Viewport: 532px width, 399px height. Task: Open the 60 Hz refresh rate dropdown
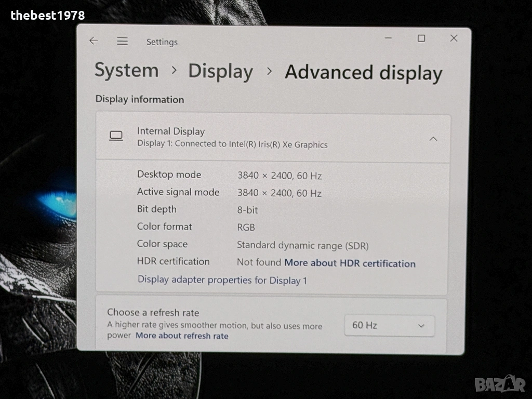click(389, 326)
